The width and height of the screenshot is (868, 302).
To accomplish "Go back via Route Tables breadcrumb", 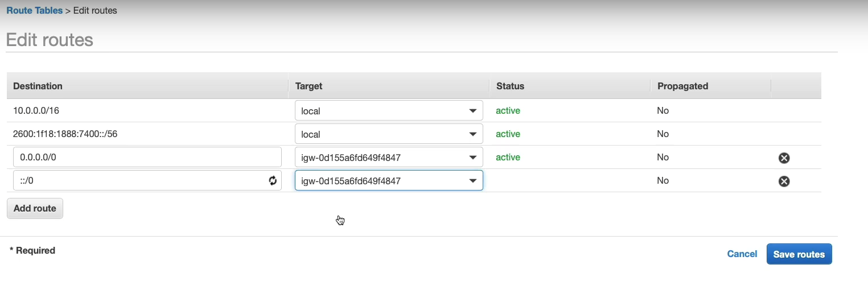I will point(34,10).
